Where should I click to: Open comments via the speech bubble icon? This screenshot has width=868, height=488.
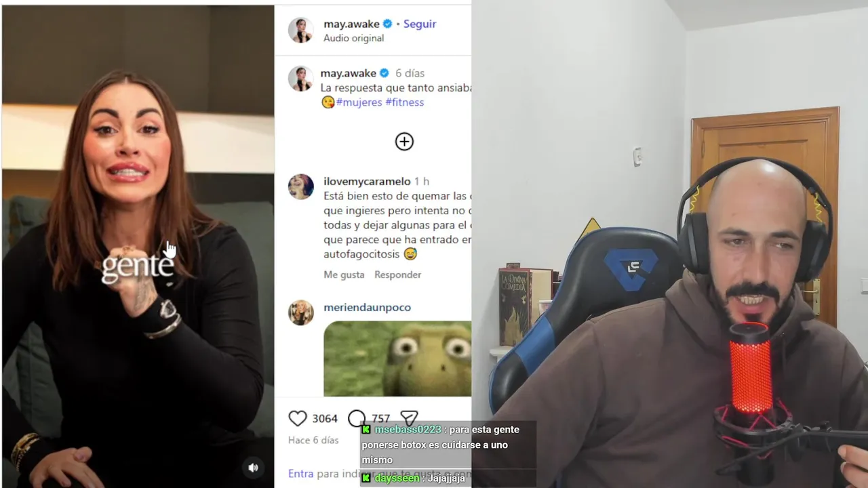[356, 418]
